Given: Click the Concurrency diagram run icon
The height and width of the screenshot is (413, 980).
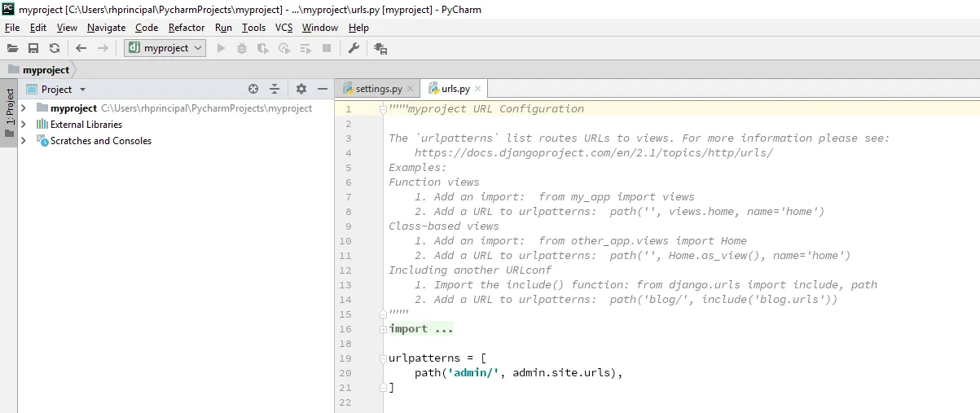Looking at the screenshot, I should click(306, 48).
